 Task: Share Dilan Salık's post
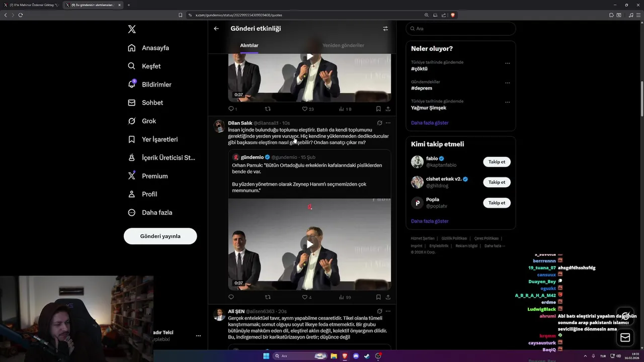pyautogui.click(x=388, y=297)
